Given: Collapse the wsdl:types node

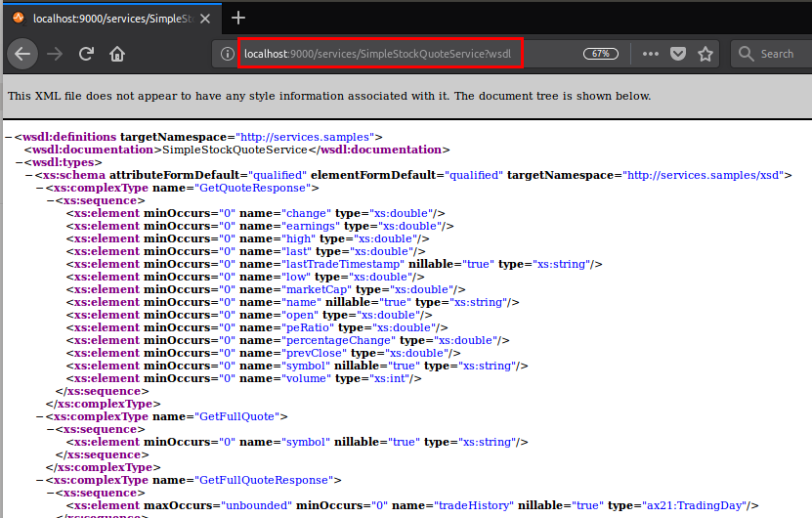Looking at the screenshot, I should pos(17,162).
